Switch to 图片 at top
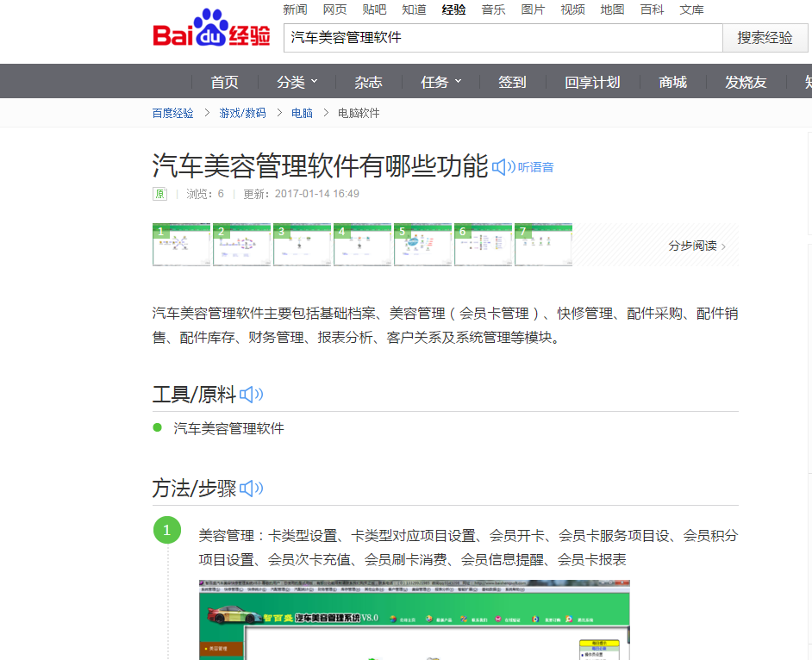 point(533,9)
